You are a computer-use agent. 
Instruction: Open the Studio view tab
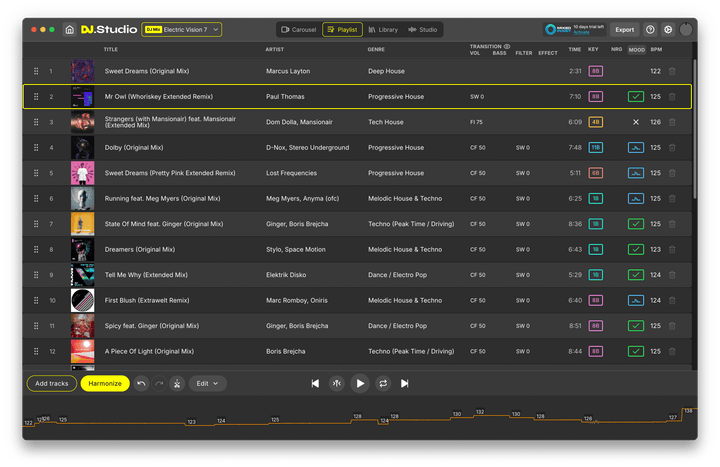(422, 30)
